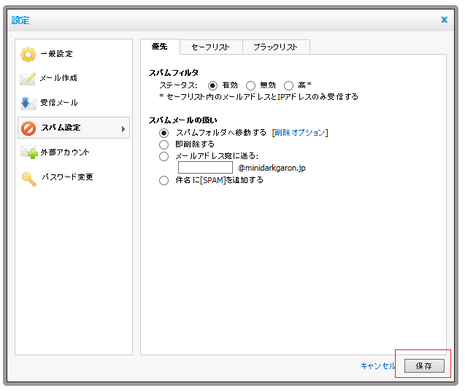Screen dimensions: 465x391
Task: Click the キャンセル link
Action: coord(378,366)
